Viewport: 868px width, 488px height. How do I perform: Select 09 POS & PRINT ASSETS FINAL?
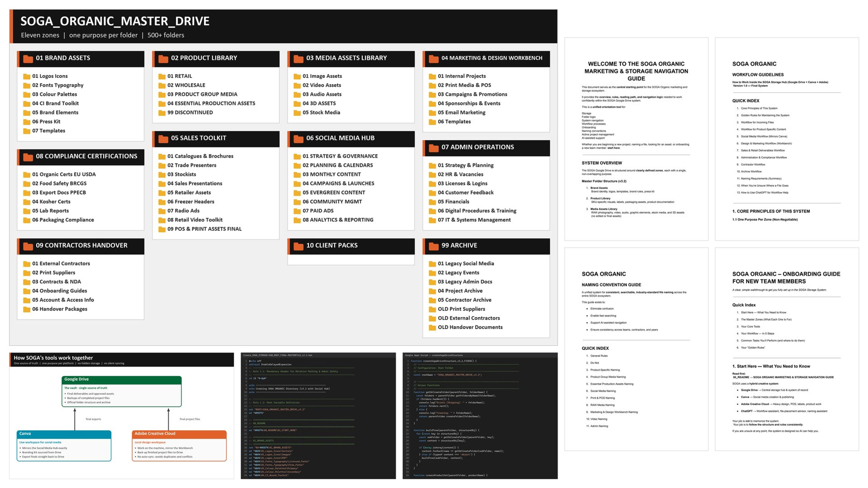(200, 229)
